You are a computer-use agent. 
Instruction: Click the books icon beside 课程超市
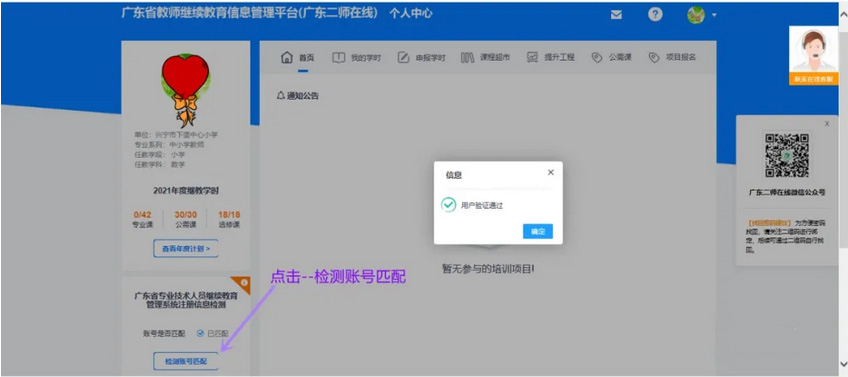click(468, 57)
